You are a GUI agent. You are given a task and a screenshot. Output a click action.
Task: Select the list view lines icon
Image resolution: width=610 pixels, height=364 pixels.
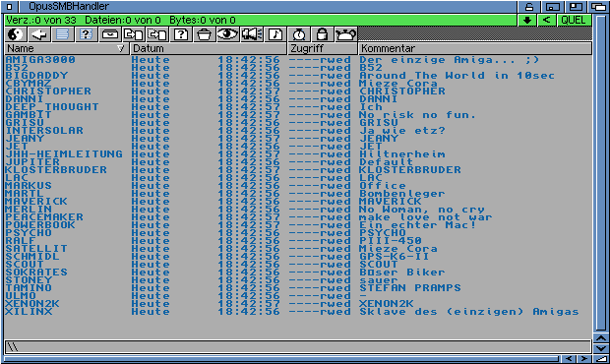click(x=63, y=34)
